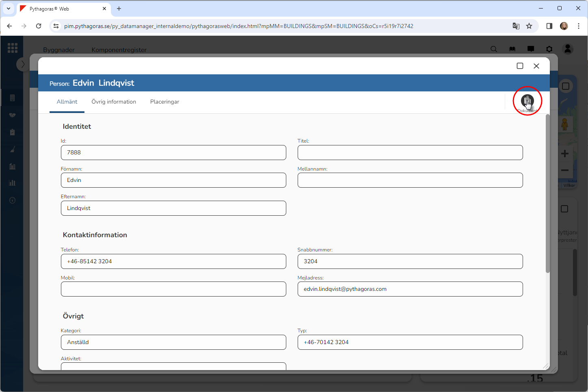Image resolution: width=588 pixels, height=392 pixels.
Task: Click the Byggnader menu item
Action: [59, 50]
